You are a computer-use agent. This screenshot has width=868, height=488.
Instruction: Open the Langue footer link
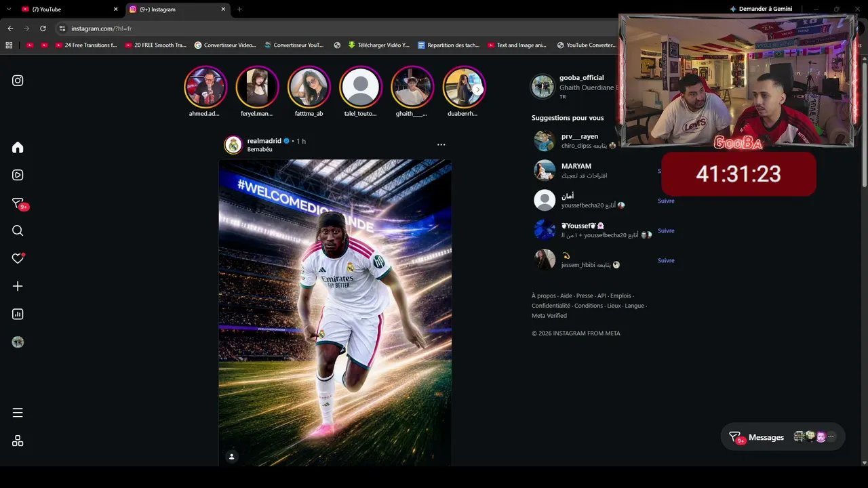(x=635, y=306)
